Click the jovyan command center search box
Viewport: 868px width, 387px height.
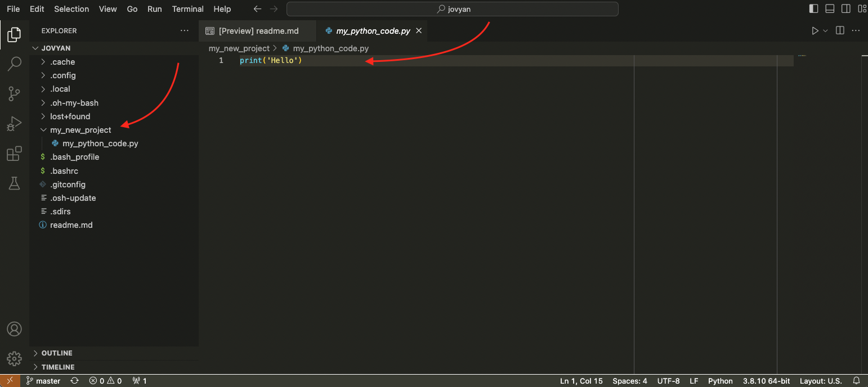pos(453,9)
